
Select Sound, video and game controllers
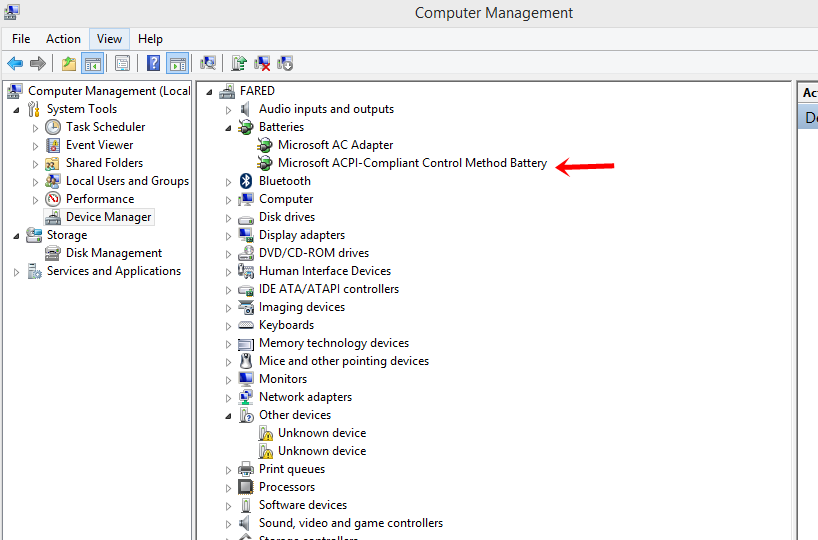pyautogui.click(x=351, y=523)
